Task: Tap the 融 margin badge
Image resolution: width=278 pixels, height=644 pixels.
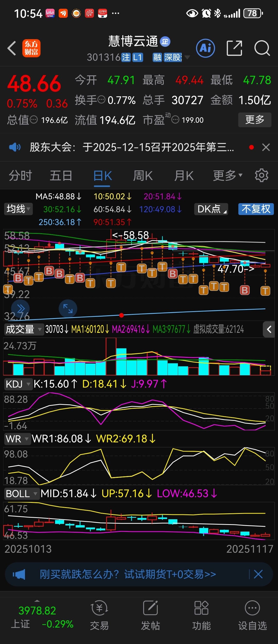Action: tap(157, 57)
